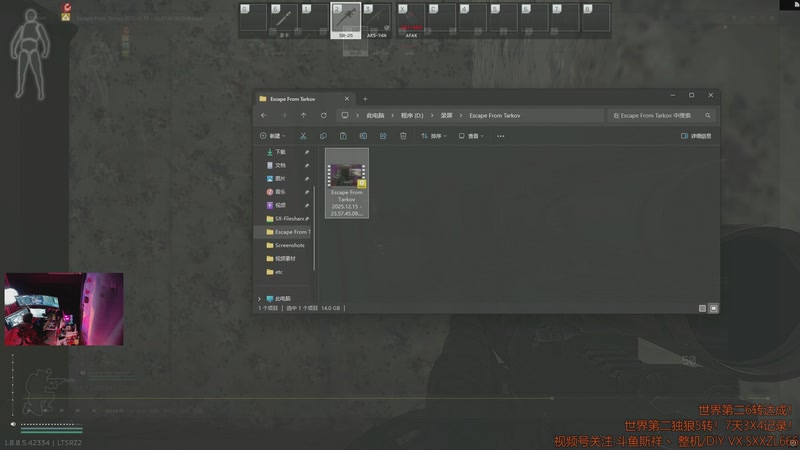Viewport: 800px width, 450px height.
Task: Click the search Escape From Tarkov field
Action: coord(661,115)
